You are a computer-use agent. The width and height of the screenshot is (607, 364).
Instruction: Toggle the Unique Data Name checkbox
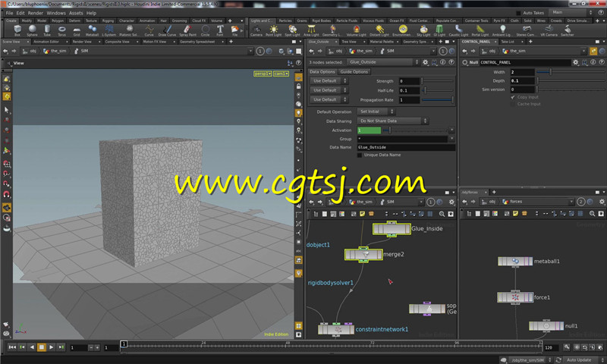coord(359,155)
